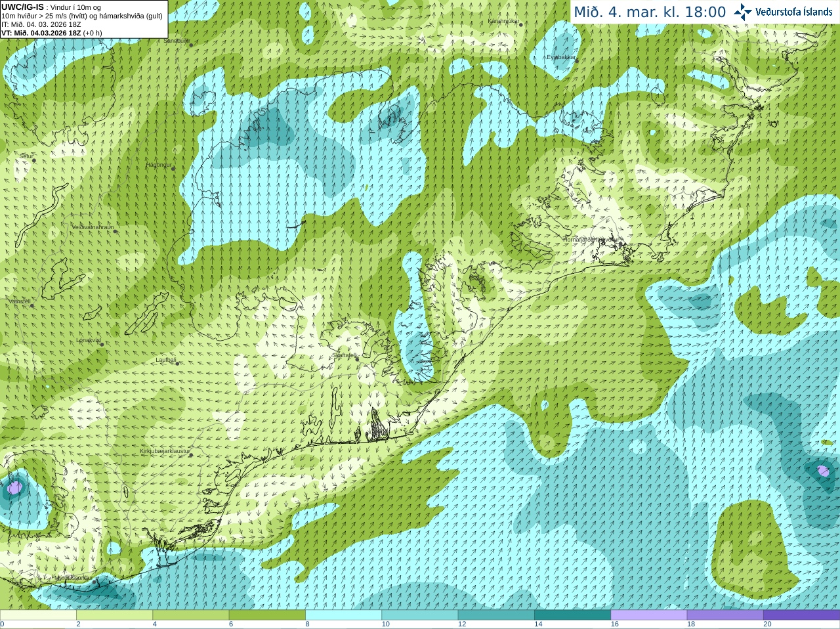
Task: Select the 10–12 m/s legend color
Action: tap(420, 615)
